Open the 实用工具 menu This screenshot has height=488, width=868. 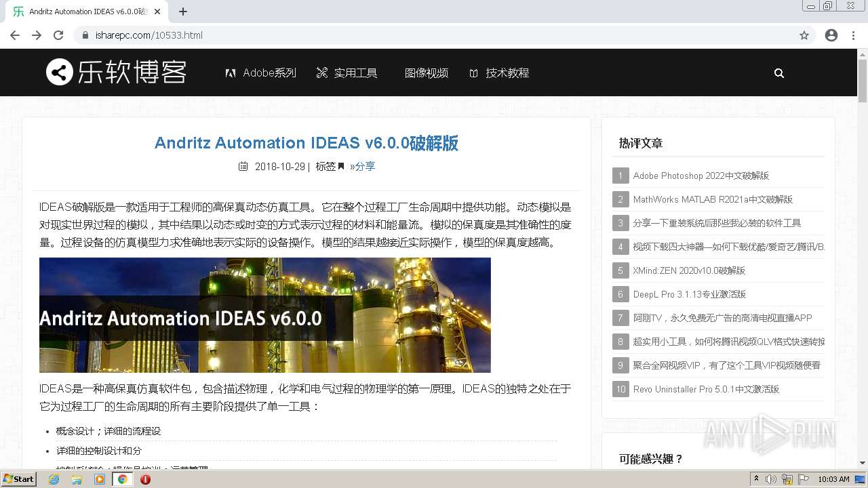[x=347, y=73]
